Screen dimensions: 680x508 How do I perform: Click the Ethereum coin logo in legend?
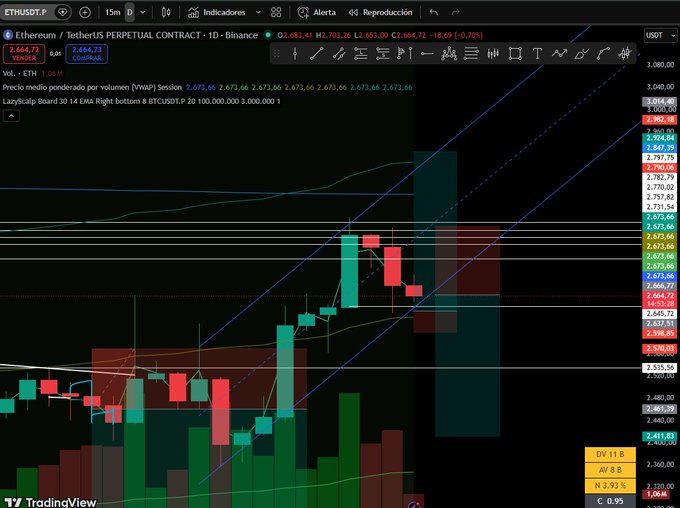8,35
